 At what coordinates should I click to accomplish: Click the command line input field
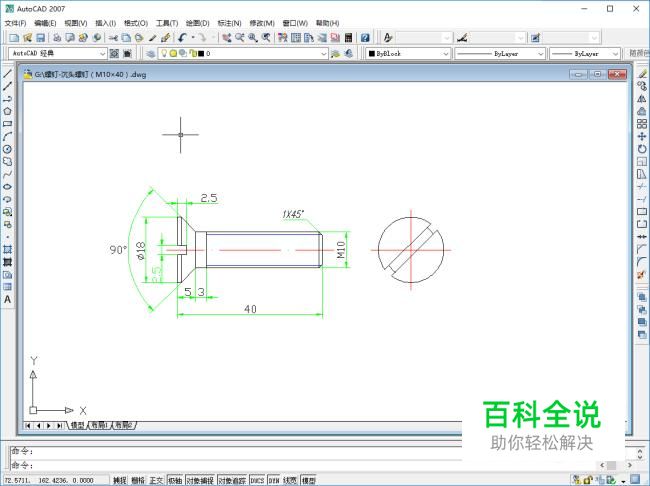(236, 465)
